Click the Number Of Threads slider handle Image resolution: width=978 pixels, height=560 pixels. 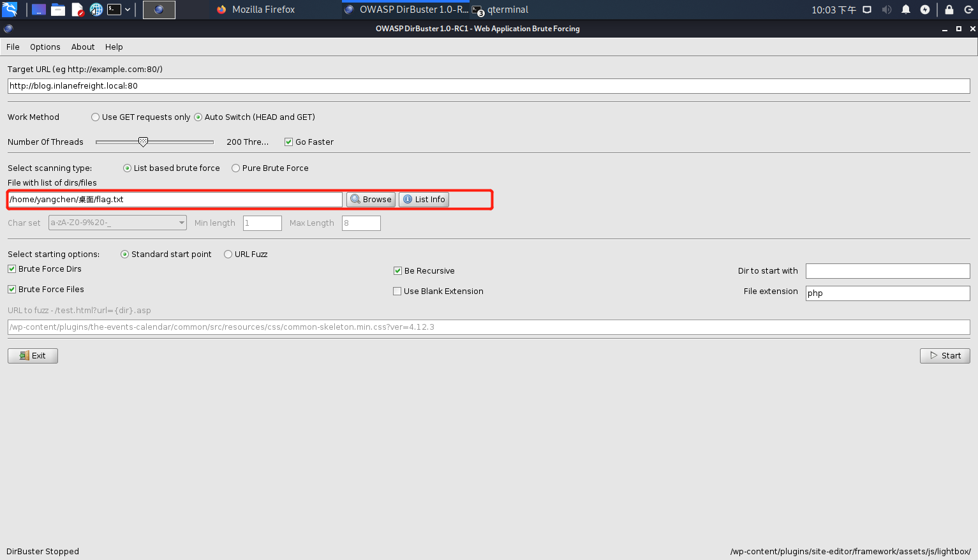144,142
